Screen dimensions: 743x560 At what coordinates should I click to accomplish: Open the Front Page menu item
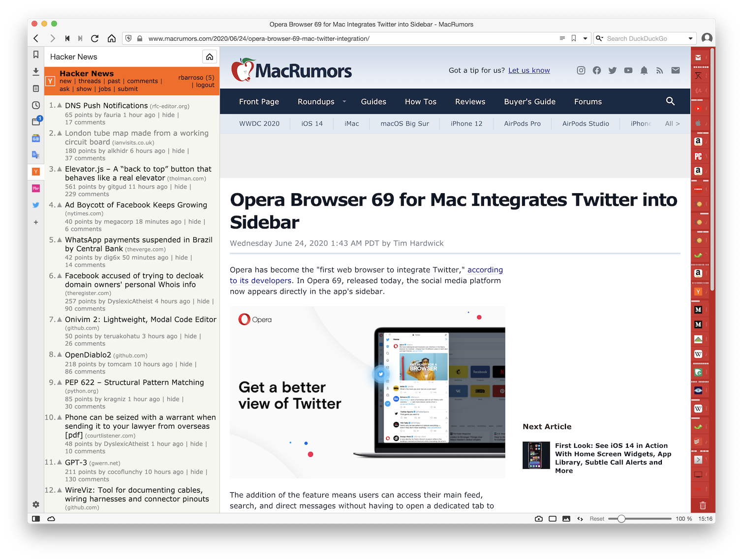pos(259,102)
